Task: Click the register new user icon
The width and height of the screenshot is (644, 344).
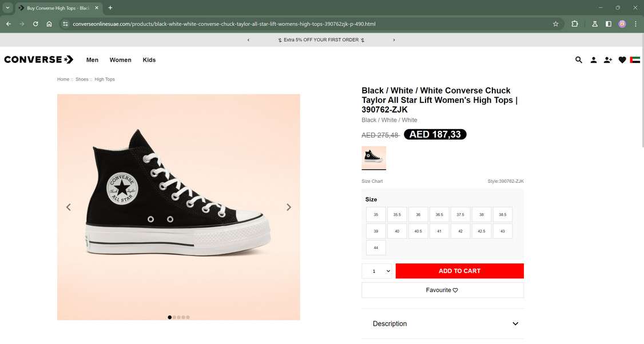Action: pos(607,60)
